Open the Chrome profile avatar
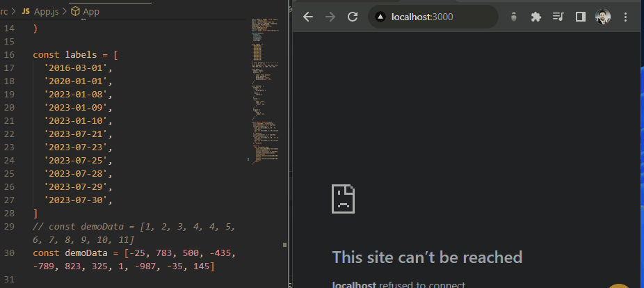 click(602, 17)
